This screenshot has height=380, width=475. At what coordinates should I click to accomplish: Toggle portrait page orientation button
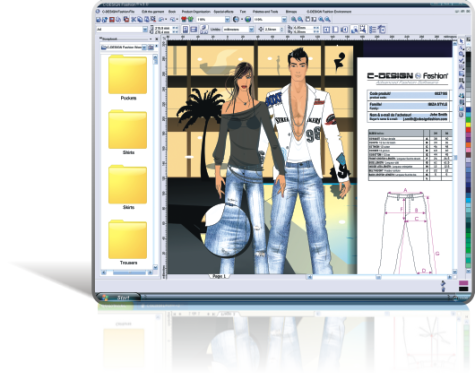click(x=186, y=29)
